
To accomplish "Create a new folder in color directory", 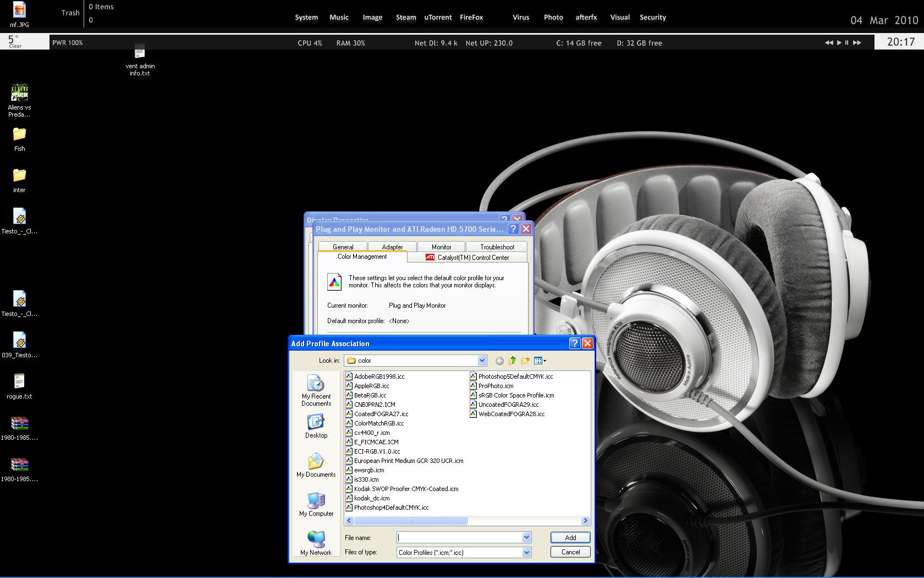I will (x=525, y=361).
